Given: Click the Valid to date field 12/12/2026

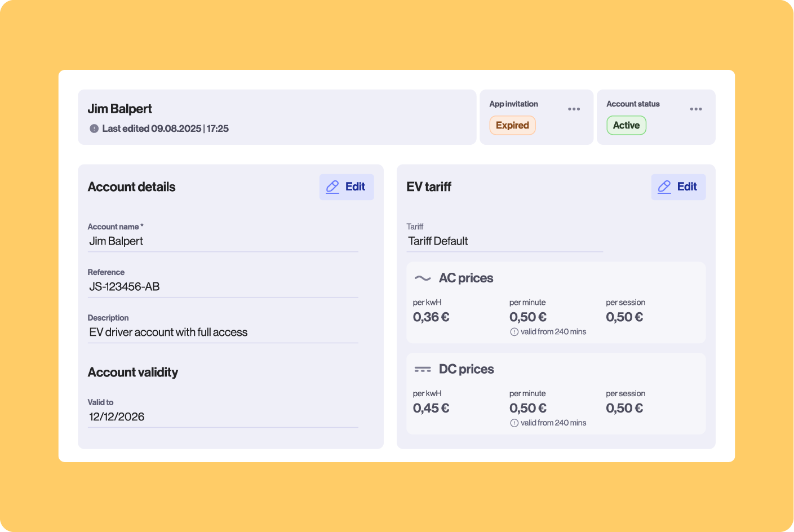Looking at the screenshot, I should pyautogui.click(x=223, y=416).
